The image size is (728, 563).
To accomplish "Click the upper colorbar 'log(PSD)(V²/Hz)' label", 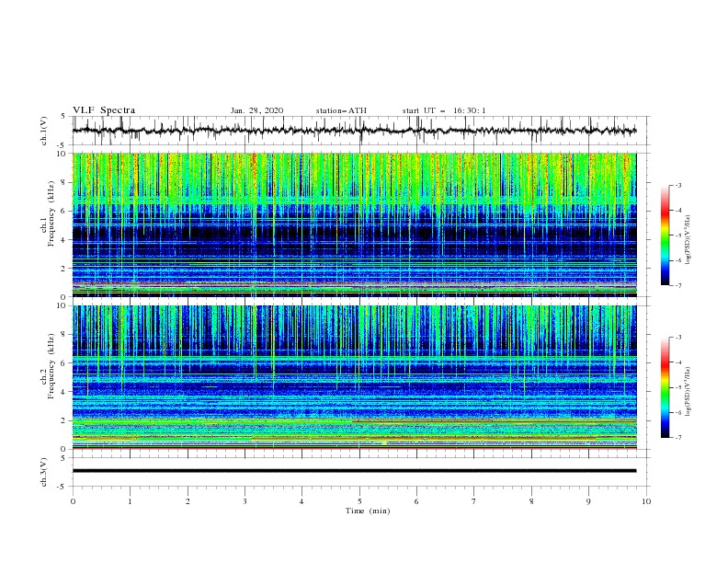I will (x=688, y=240).
